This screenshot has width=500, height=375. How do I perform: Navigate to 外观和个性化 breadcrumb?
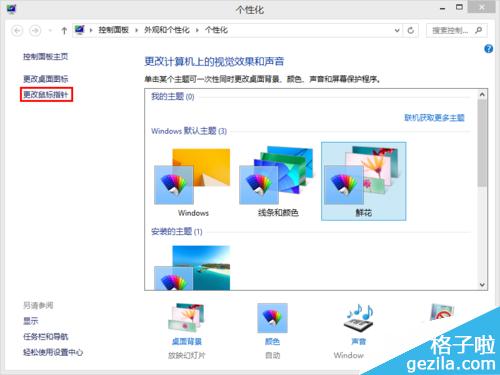(x=167, y=30)
